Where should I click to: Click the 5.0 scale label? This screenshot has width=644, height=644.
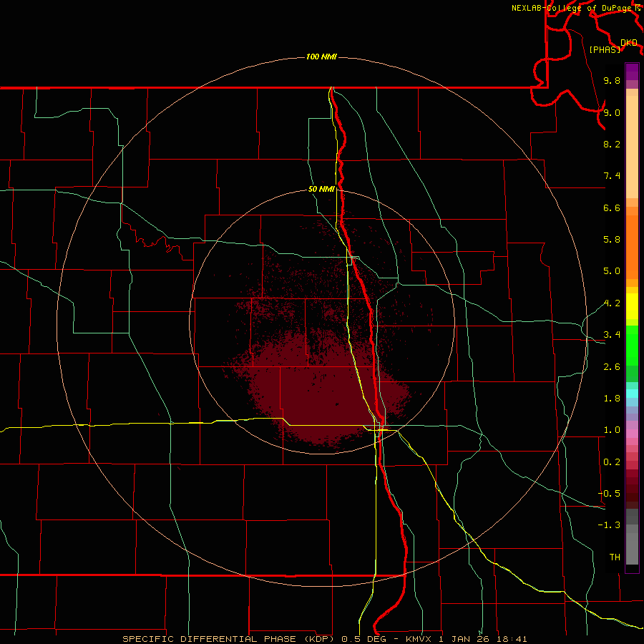point(612,271)
